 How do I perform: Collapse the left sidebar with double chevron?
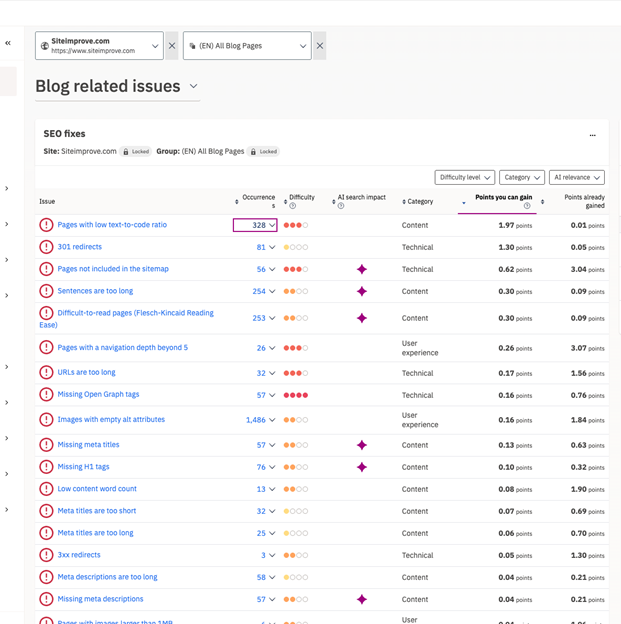tap(8, 43)
